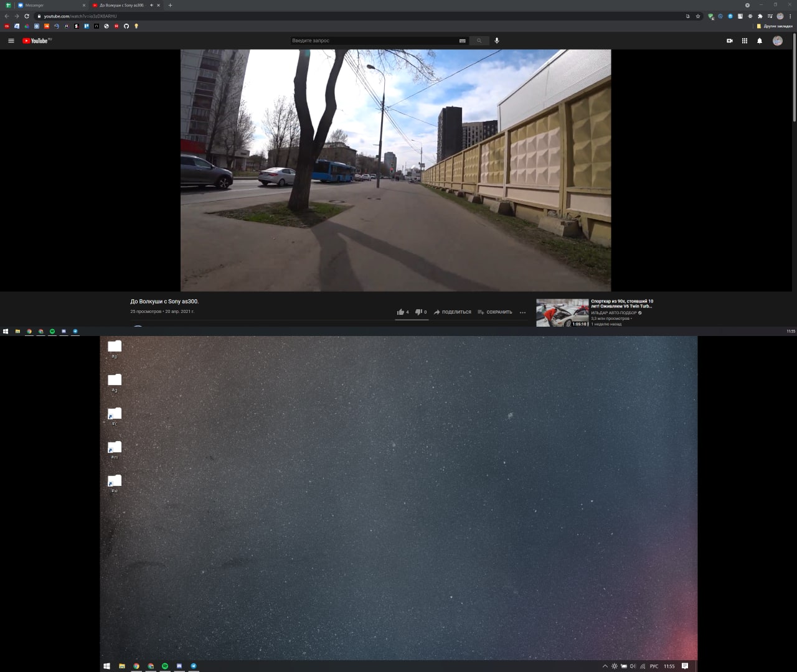This screenshot has height=672, width=797.
Task: Open the green shield extension icon
Action: coord(710,16)
